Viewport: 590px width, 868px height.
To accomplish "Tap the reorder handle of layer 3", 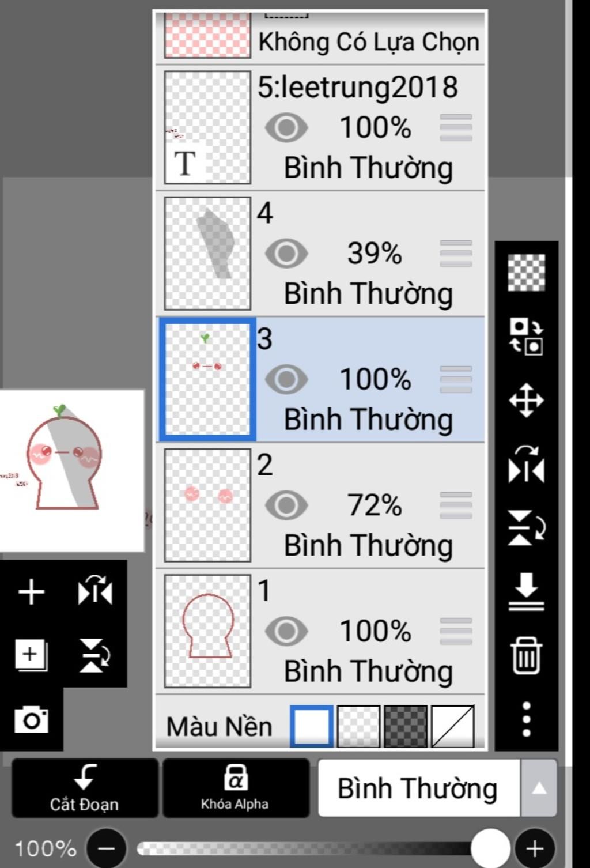I will (456, 379).
